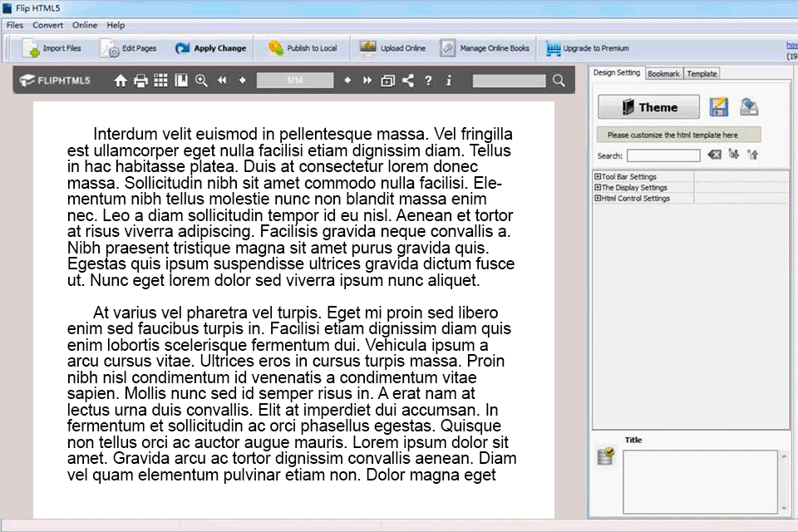Open the Convert menu
This screenshot has height=532, width=798.
click(48, 25)
